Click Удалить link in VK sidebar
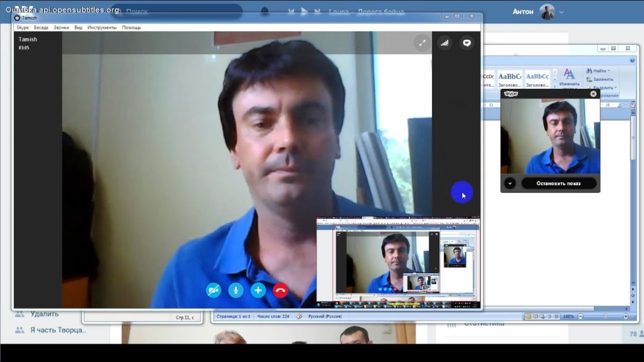 [x=44, y=314]
